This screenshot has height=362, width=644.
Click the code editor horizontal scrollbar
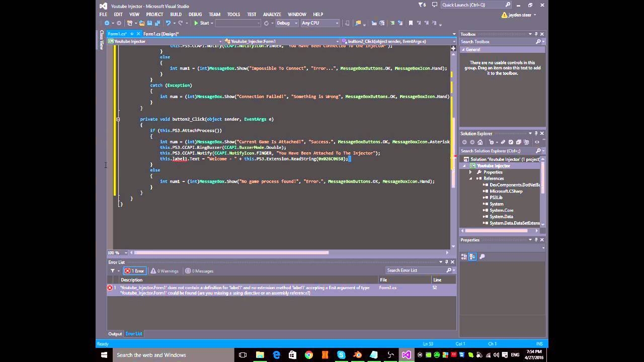point(231,253)
